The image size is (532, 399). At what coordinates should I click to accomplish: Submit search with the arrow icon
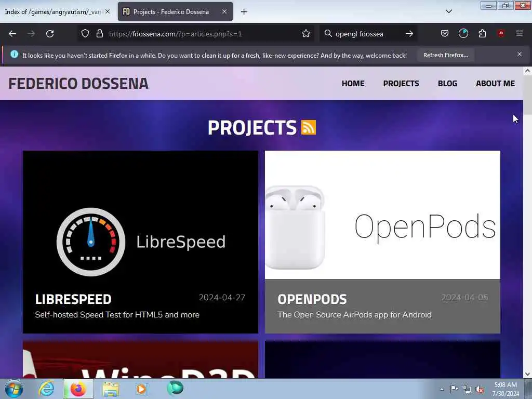[409, 34]
